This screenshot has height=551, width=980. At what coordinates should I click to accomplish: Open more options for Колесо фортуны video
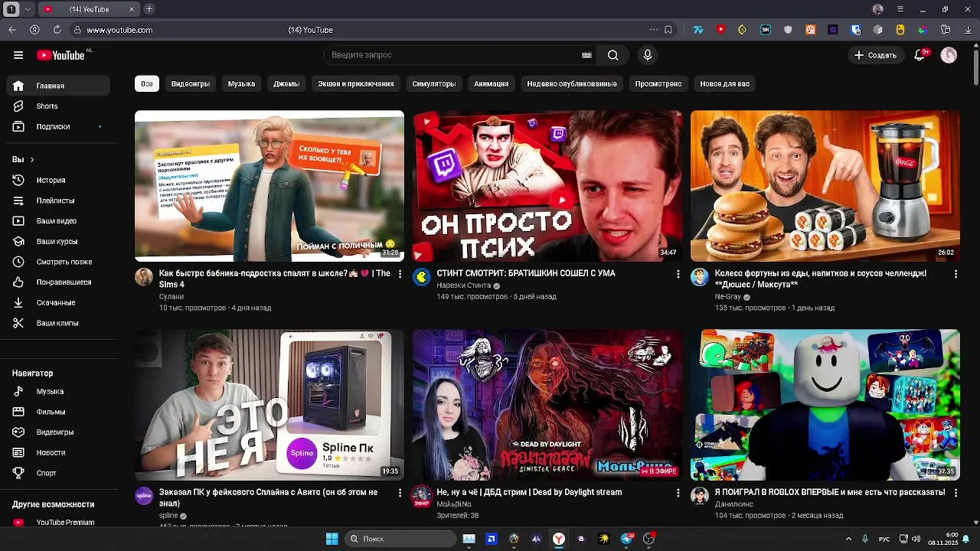click(x=955, y=274)
